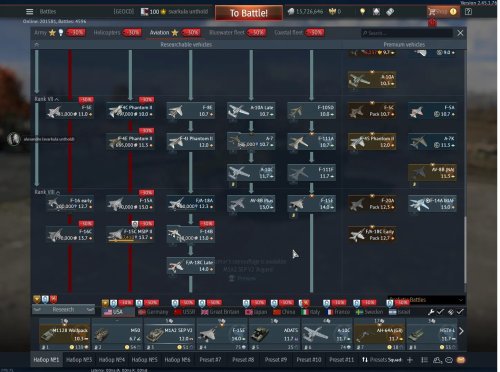Toggle the checkmark next to wrench icon
The width and height of the screenshot is (500, 372).
tap(440, 312)
